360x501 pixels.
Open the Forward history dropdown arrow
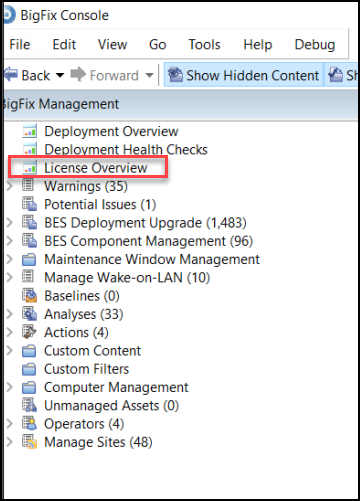(150, 76)
